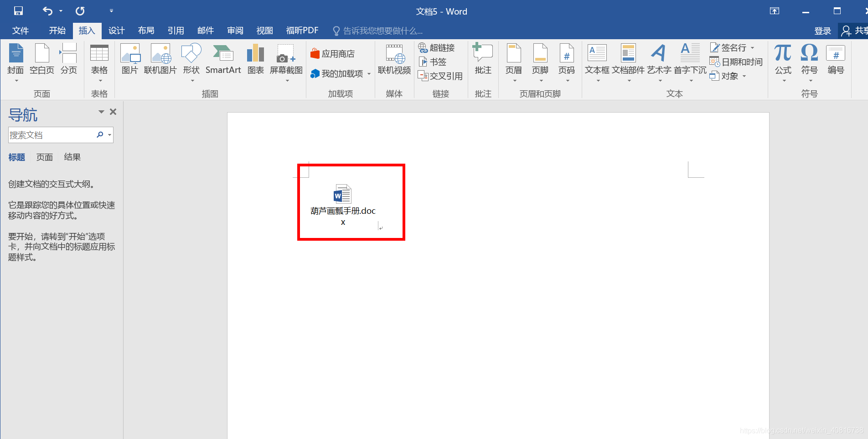Open navigation pane task options arrow
Image resolution: width=868 pixels, height=439 pixels.
pyautogui.click(x=101, y=112)
